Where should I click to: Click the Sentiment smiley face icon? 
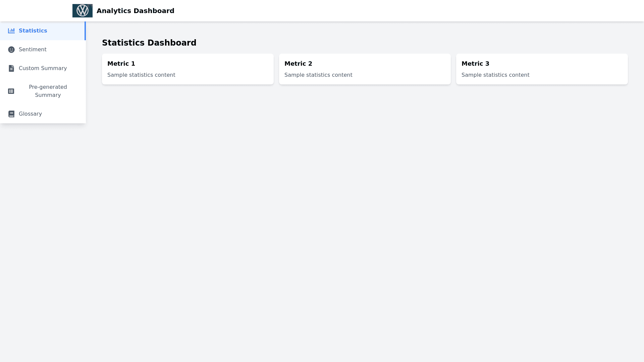(x=11, y=50)
